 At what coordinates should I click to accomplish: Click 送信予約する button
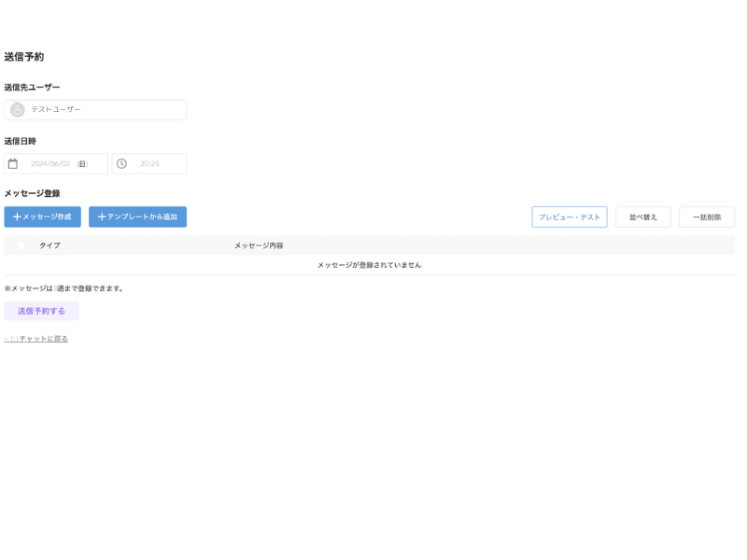41,311
